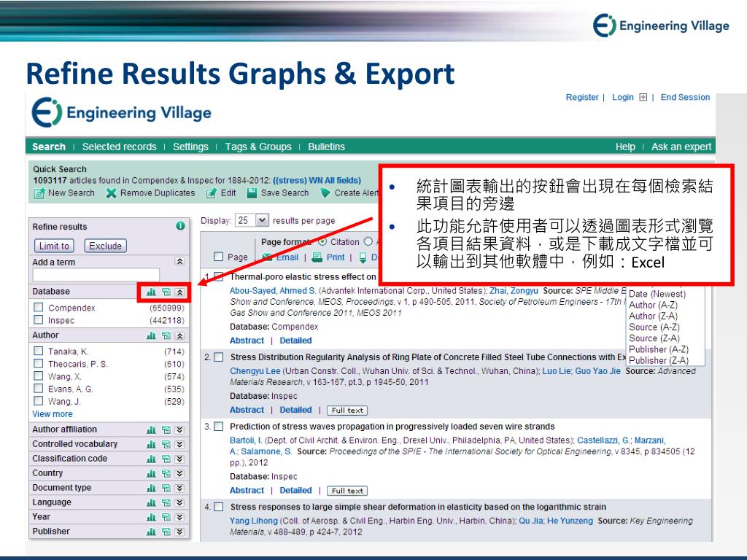Image resolution: width=747 pixels, height=560 pixels.
Task: Open the Author graph icon
Action: click(x=151, y=335)
